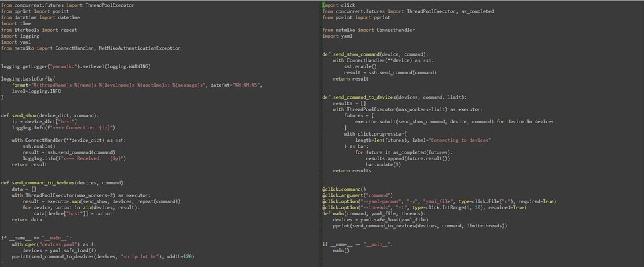Click the logging.getLogger("paramiko") line

[x=76, y=66]
